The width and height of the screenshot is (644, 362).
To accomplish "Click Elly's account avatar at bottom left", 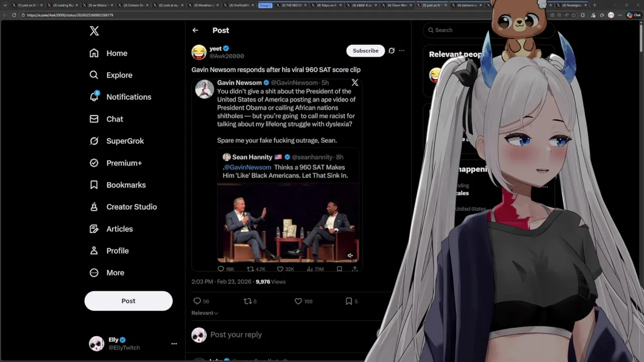I will 96,343.
